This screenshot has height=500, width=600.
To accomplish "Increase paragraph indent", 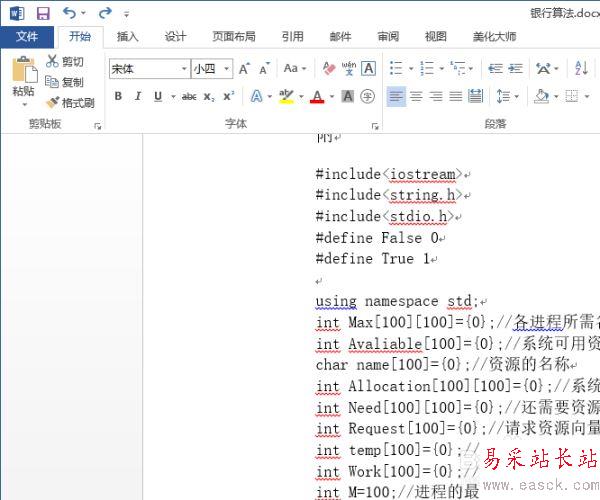I will pyautogui.click(x=515, y=68).
